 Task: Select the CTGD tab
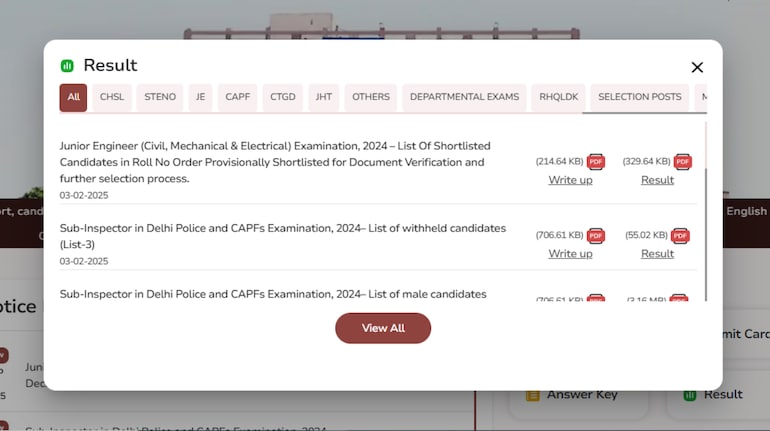coord(283,97)
